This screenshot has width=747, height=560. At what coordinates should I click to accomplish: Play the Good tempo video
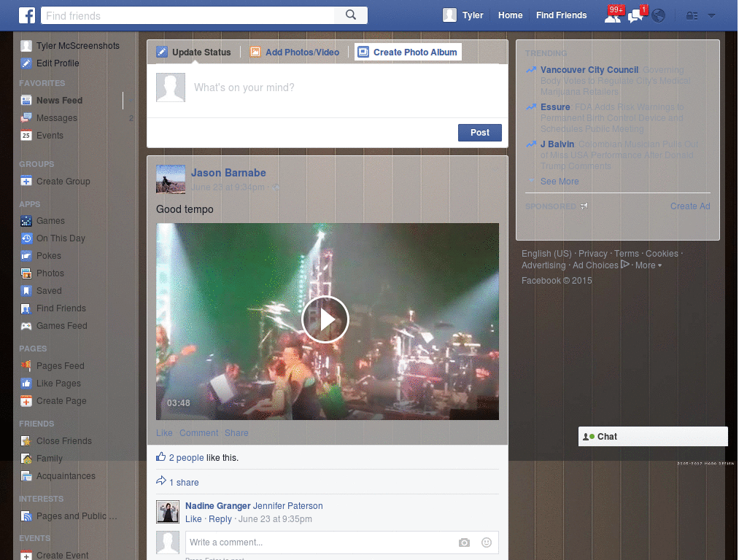coord(325,319)
